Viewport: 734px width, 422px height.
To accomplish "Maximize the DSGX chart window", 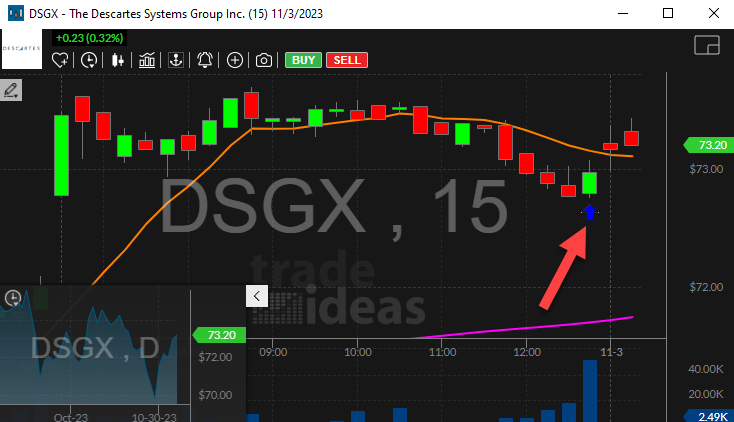I will [x=668, y=13].
